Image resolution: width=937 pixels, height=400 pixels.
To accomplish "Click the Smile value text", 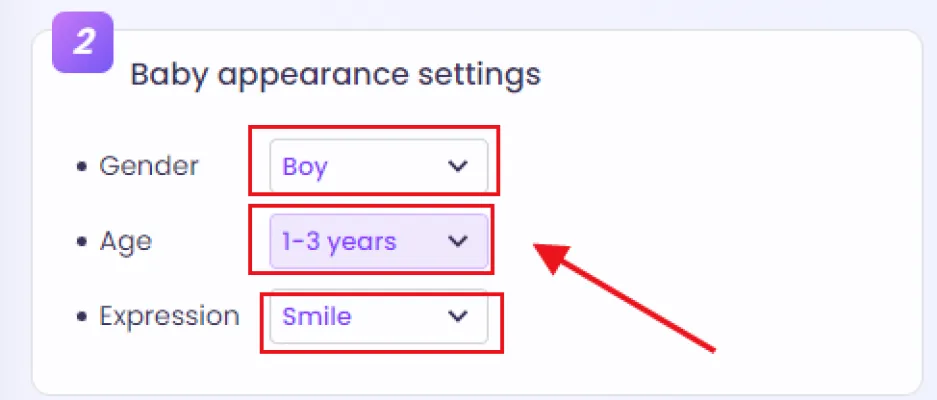I will coord(317,317).
